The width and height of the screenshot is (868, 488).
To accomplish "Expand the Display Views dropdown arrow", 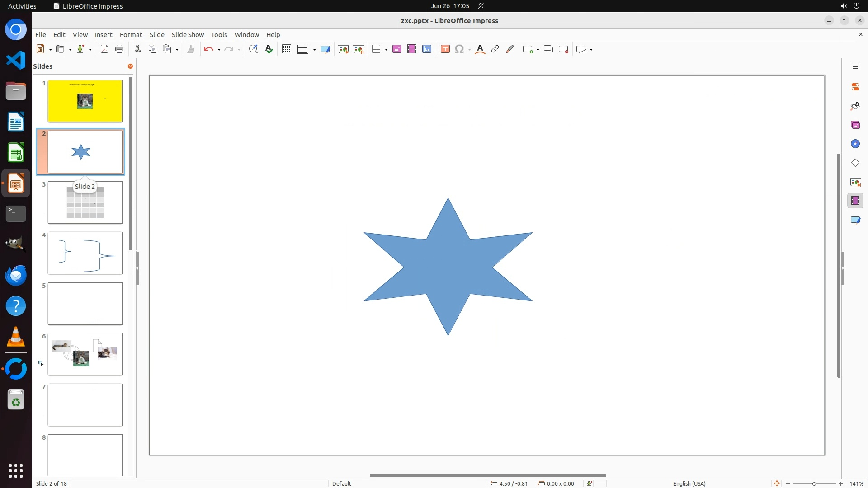I will coord(314,50).
